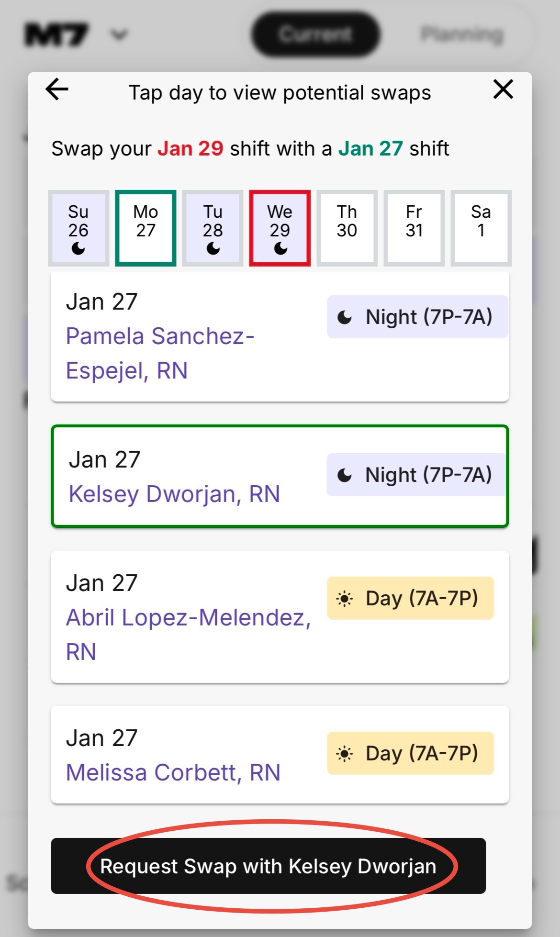This screenshot has width=560, height=937.
Task: Choose Melissa Corbett's day shift card
Action: (x=280, y=755)
